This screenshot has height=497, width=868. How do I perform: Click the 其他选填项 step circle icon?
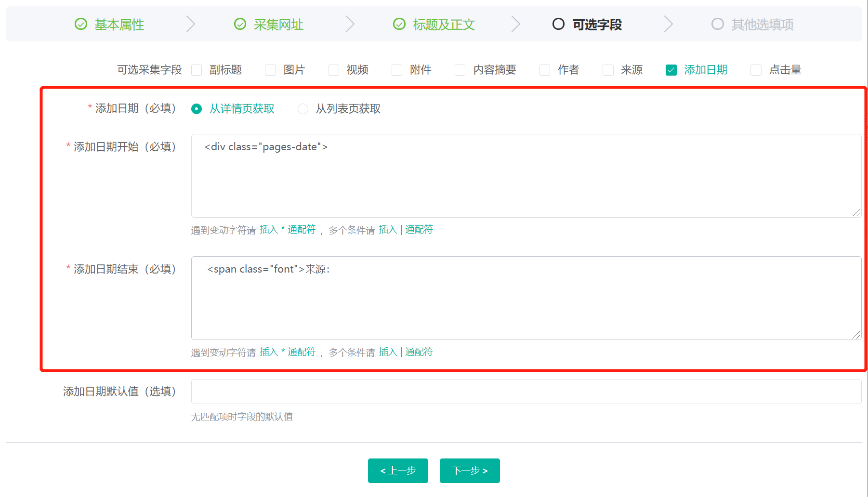tap(717, 24)
